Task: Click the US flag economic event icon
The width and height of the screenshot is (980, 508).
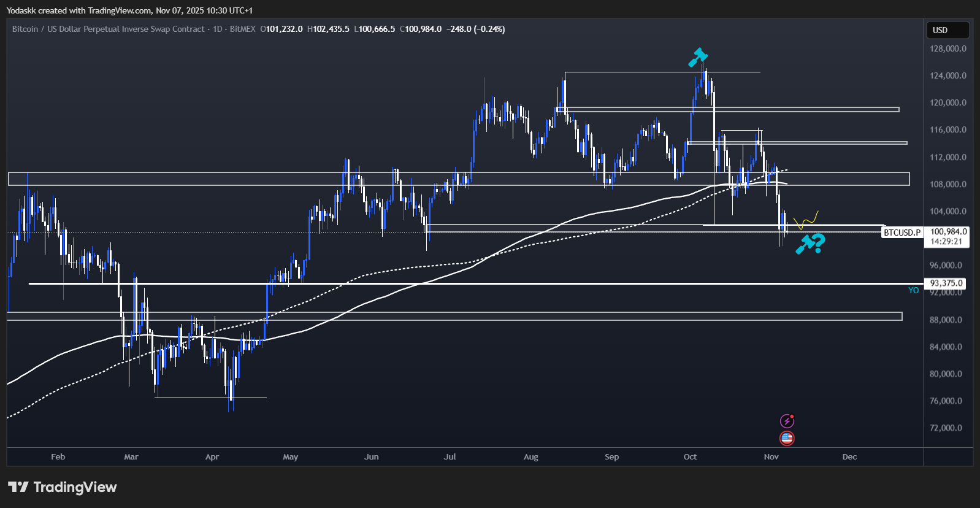Action: pos(787,438)
